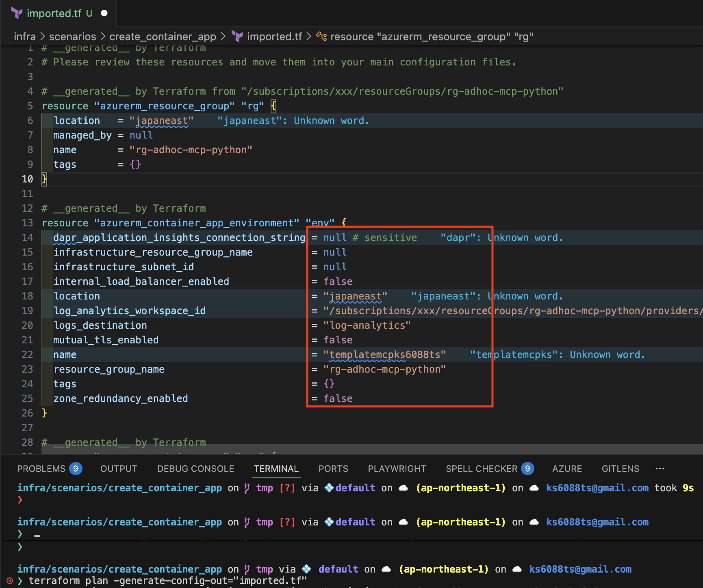Open the create_container_app breadcrumb dropdown
The image size is (703, 588).
point(163,37)
